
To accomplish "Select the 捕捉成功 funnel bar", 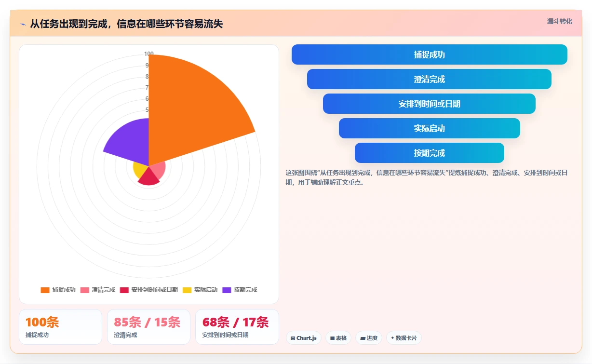I will click(x=430, y=54).
